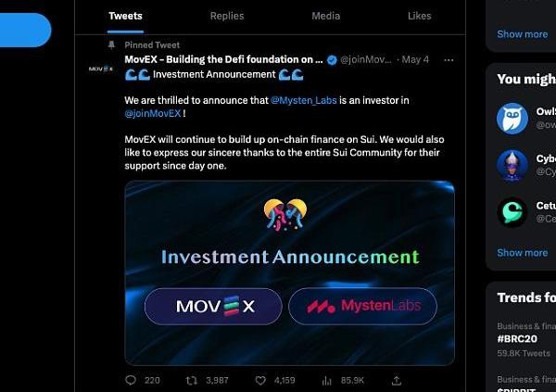Share the tweet via upload icon
The height and width of the screenshot is (392, 556).
pos(397,381)
